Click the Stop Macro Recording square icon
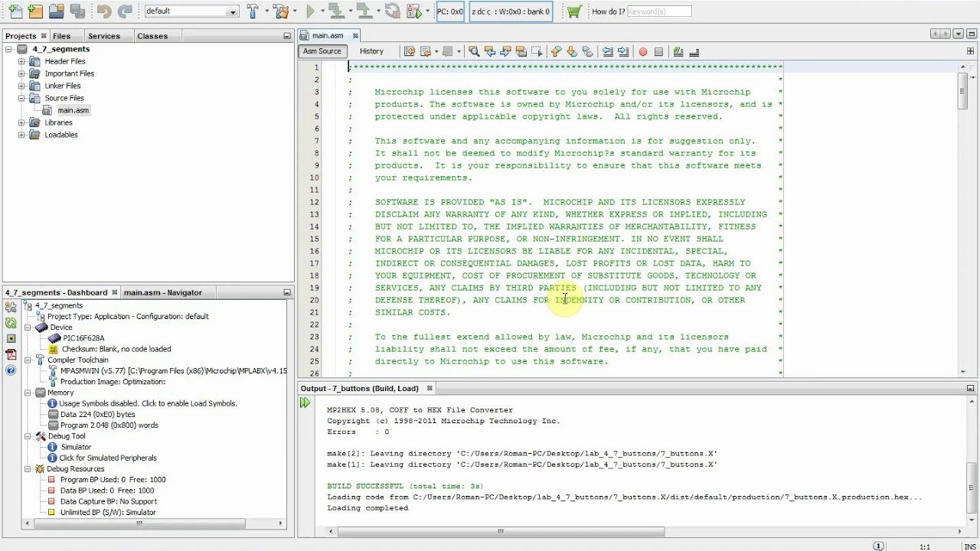The image size is (980, 551). [658, 51]
